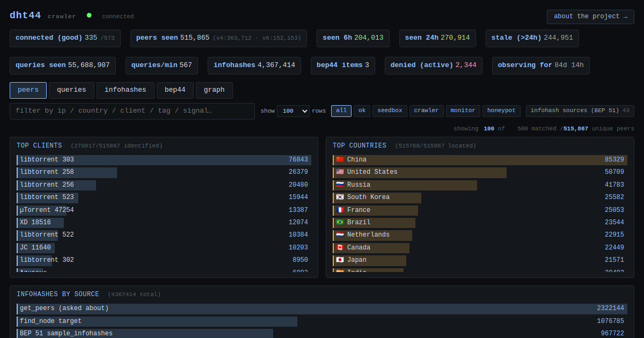This screenshot has width=644, height=338.
Task: Click the Japan flag icon
Action: (x=340, y=260)
